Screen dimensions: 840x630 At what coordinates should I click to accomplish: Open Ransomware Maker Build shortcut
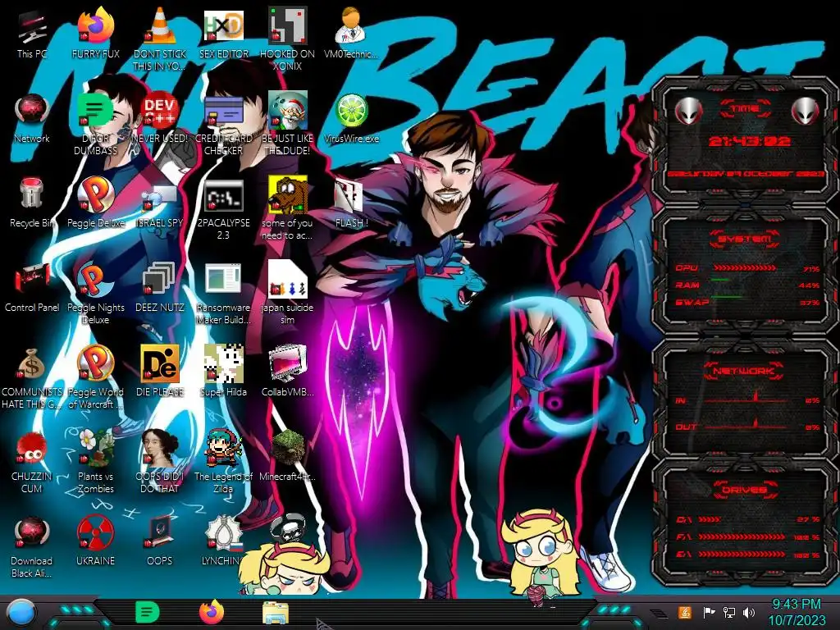(224, 294)
